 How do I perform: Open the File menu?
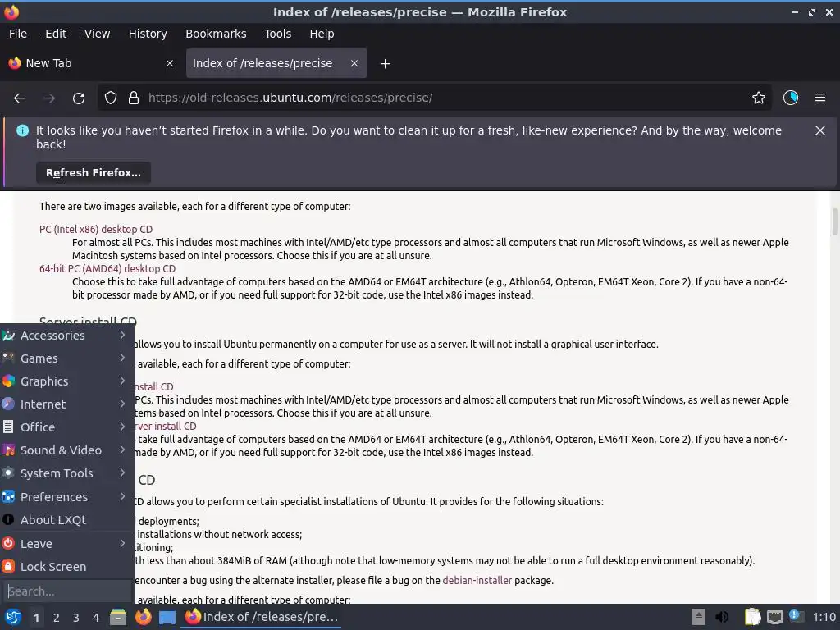[x=18, y=34]
